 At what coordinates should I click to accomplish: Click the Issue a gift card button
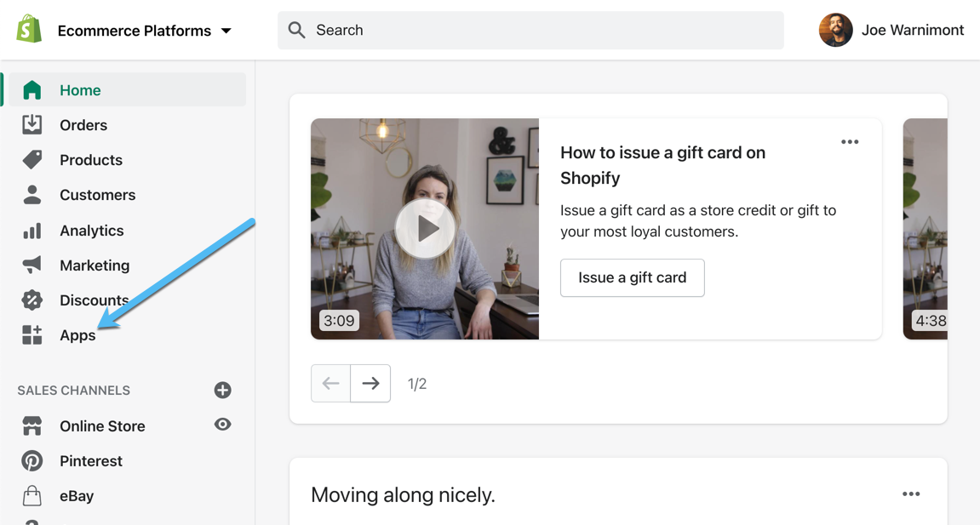tap(632, 277)
